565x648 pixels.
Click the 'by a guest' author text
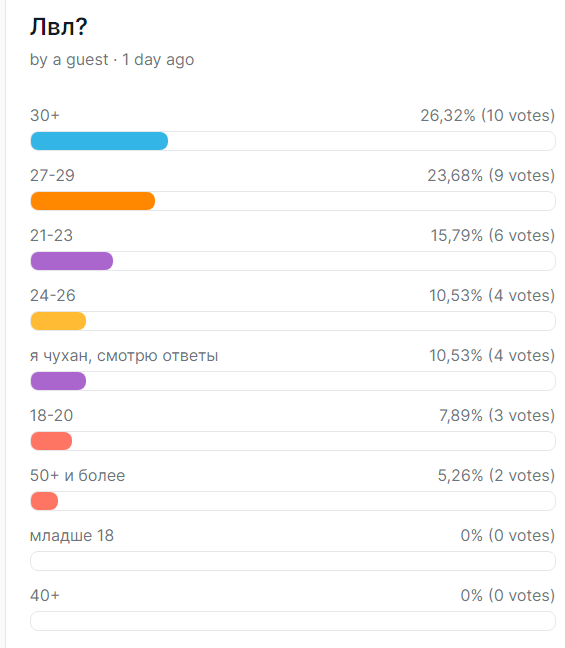tap(69, 60)
